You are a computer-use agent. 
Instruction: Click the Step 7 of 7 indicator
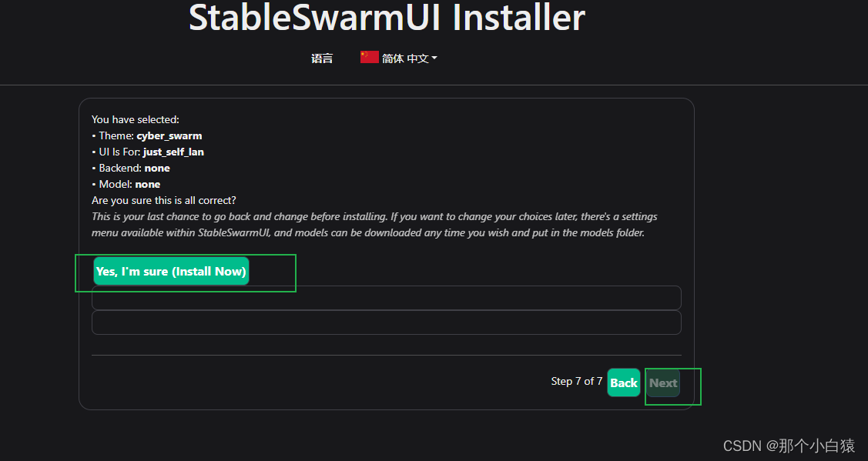pos(577,381)
